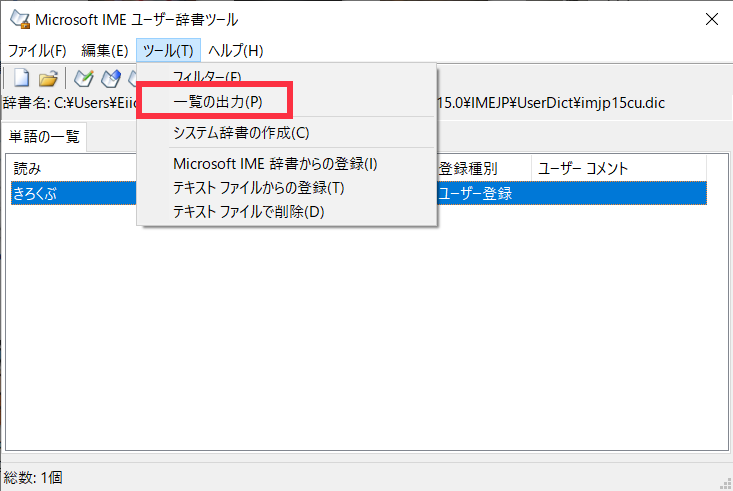Choose フィルター(F) from the tools menu
Viewport: 733px width, 491px height.
207,77
